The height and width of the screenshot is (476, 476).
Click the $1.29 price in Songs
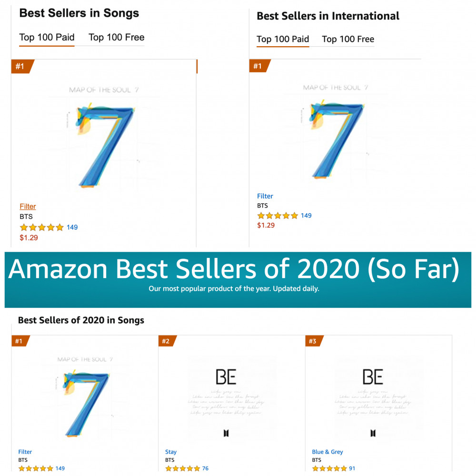(29, 238)
